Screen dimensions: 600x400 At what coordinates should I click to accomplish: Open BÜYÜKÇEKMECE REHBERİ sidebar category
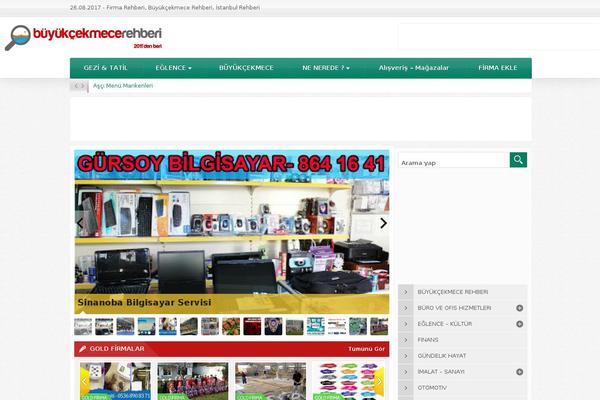[453, 292]
